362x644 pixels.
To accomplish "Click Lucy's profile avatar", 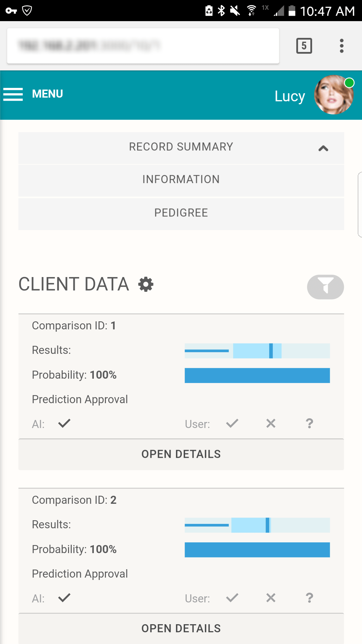I will point(334,95).
